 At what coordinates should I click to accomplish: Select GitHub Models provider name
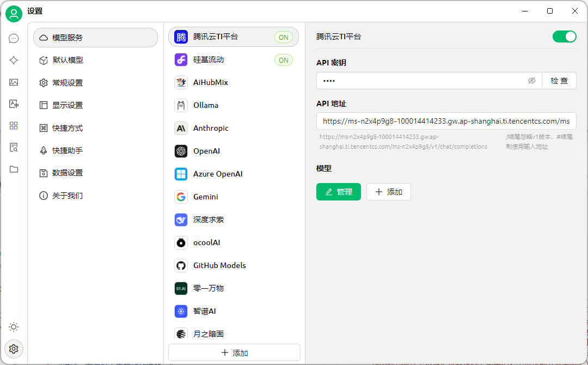(x=220, y=266)
